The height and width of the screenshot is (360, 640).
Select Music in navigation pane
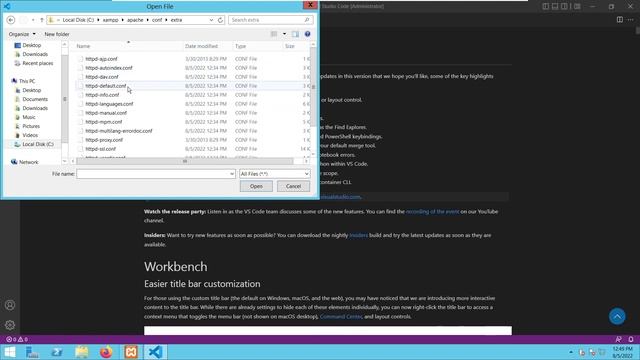click(x=29, y=117)
